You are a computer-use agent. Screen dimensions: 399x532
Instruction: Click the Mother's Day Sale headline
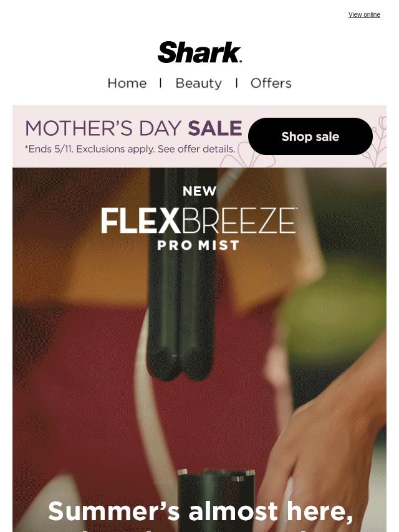coord(133,128)
